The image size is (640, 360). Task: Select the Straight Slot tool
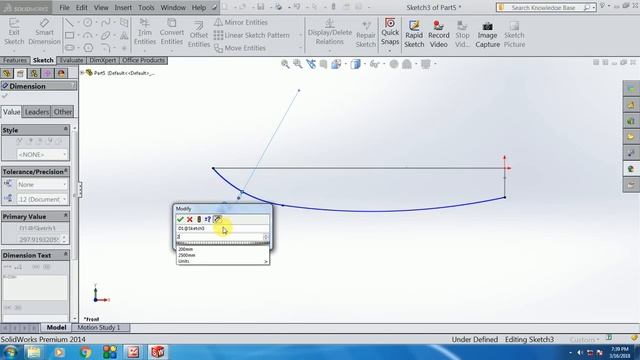click(70, 48)
